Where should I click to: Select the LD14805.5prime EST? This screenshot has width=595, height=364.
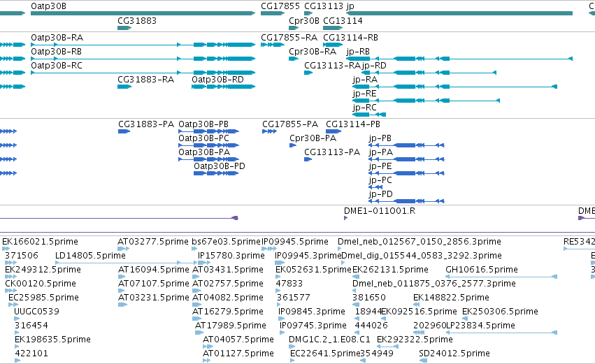click(126, 263)
